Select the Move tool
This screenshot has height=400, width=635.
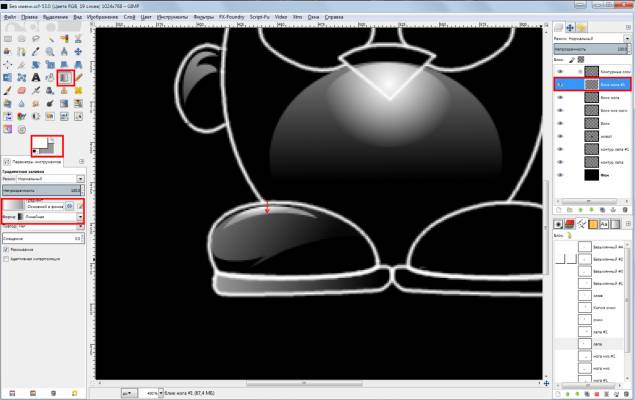point(78,51)
